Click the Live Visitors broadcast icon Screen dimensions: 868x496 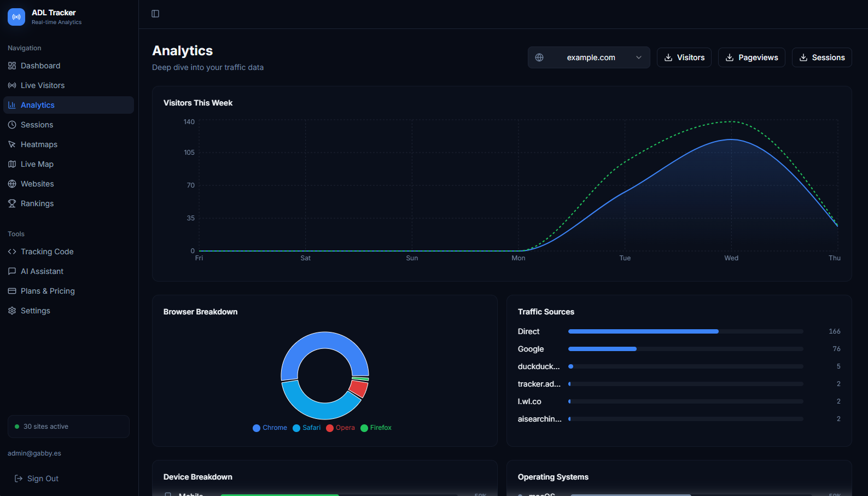click(x=12, y=85)
